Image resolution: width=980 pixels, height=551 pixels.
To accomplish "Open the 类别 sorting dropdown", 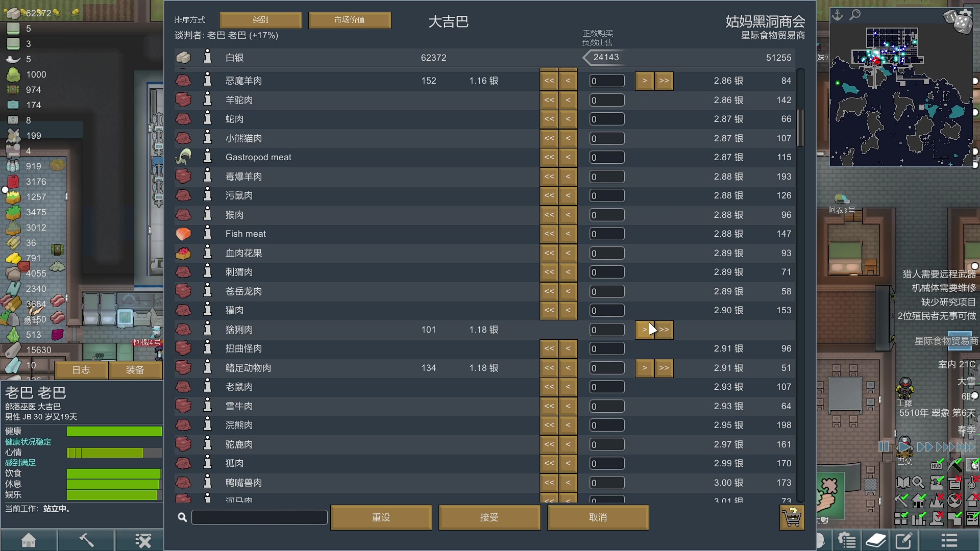I will (260, 20).
